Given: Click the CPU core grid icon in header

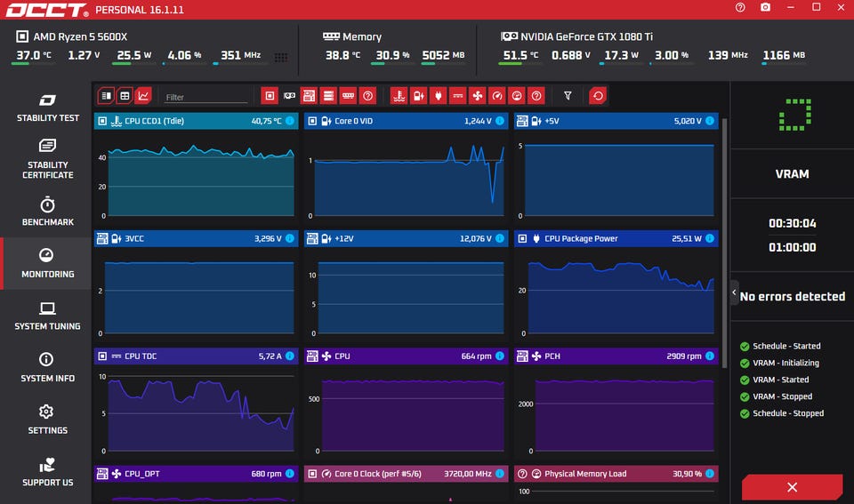Looking at the screenshot, I should 281,57.
